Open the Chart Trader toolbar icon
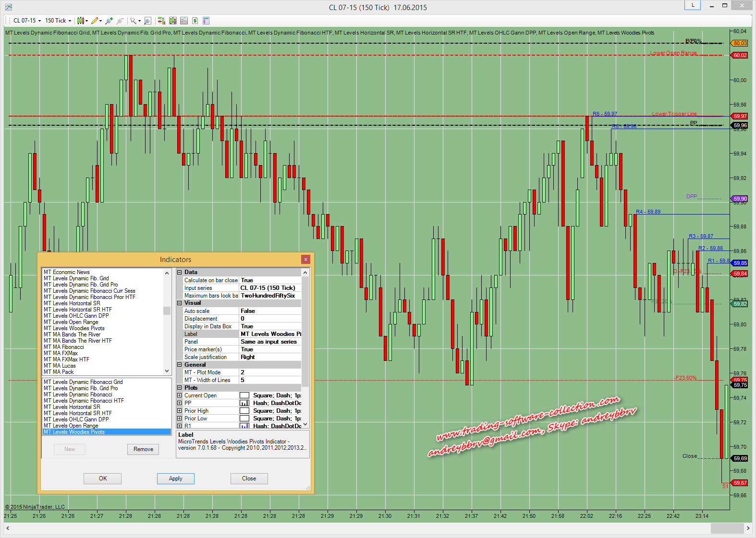This screenshot has height=538, width=756. pyautogui.click(x=161, y=21)
